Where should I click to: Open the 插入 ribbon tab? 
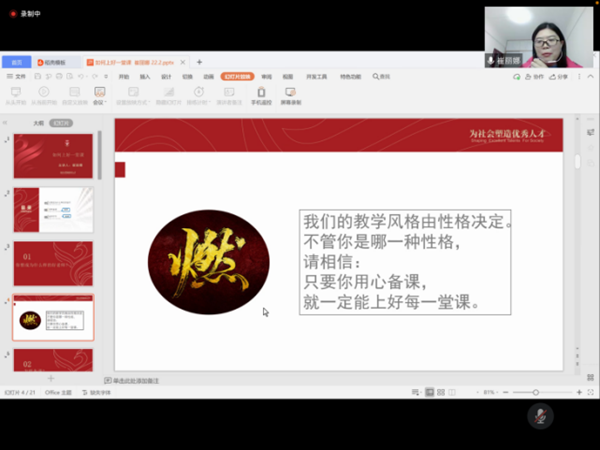(145, 76)
